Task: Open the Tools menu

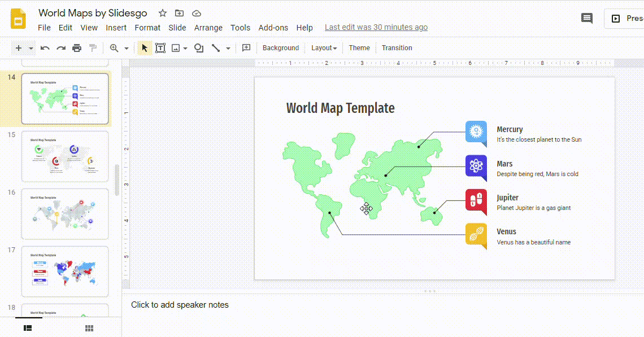Action: coord(240,28)
